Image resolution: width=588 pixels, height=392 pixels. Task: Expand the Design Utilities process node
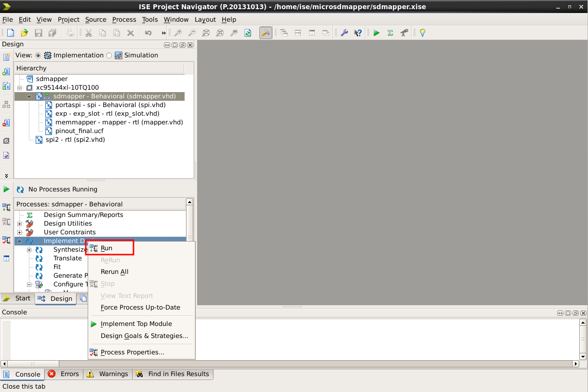pos(20,224)
